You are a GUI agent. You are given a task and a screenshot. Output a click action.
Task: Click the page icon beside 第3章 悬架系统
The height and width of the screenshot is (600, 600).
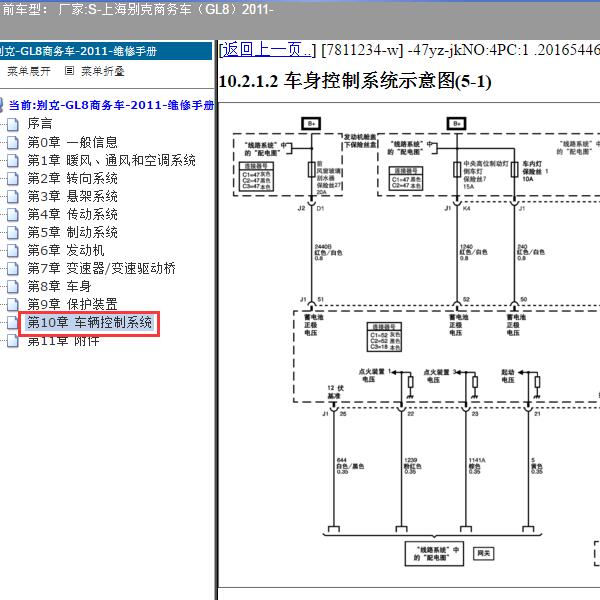tap(13, 196)
